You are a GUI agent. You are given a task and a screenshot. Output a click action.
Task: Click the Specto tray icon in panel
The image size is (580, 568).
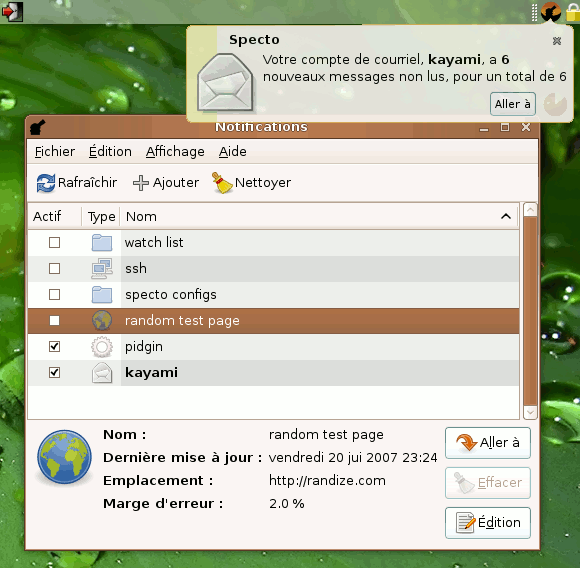551,12
